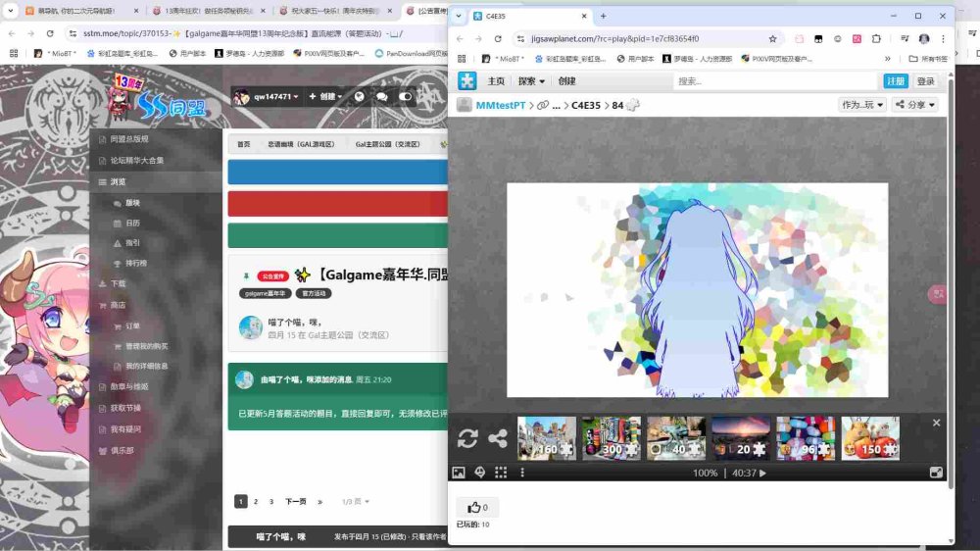Click the 创建 menu item in Jigsaw Planet

click(x=566, y=81)
